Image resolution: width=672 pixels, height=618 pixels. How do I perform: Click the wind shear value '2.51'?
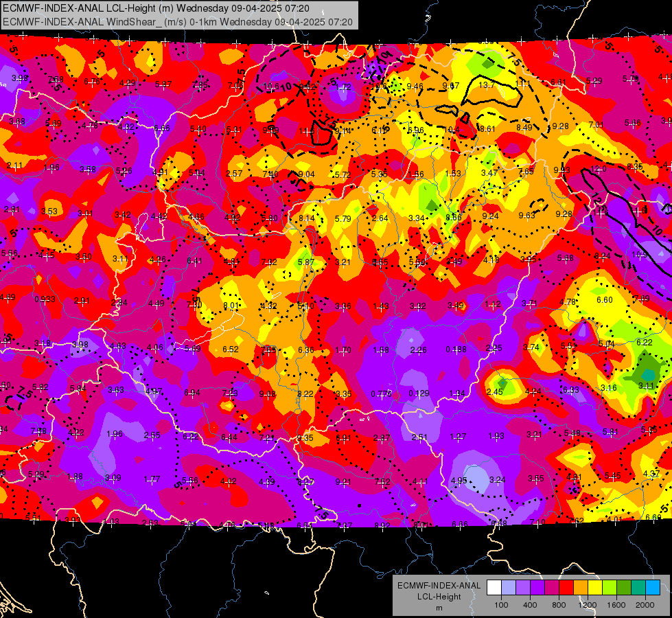pyautogui.click(x=419, y=437)
